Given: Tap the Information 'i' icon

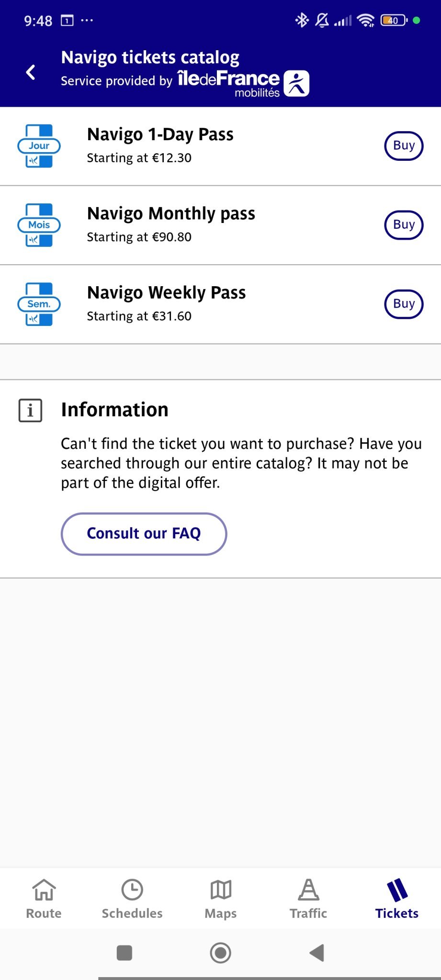Looking at the screenshot, I should 30,410.
